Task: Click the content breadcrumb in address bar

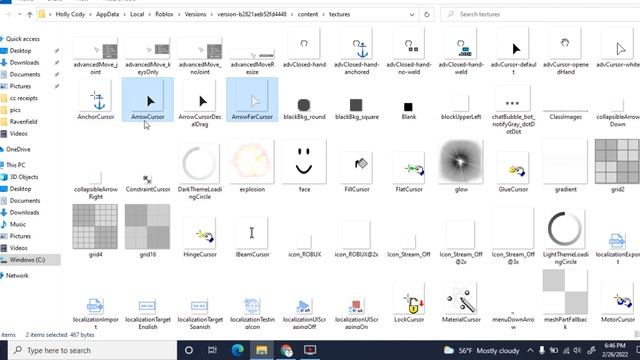Action: coord(308,14)
